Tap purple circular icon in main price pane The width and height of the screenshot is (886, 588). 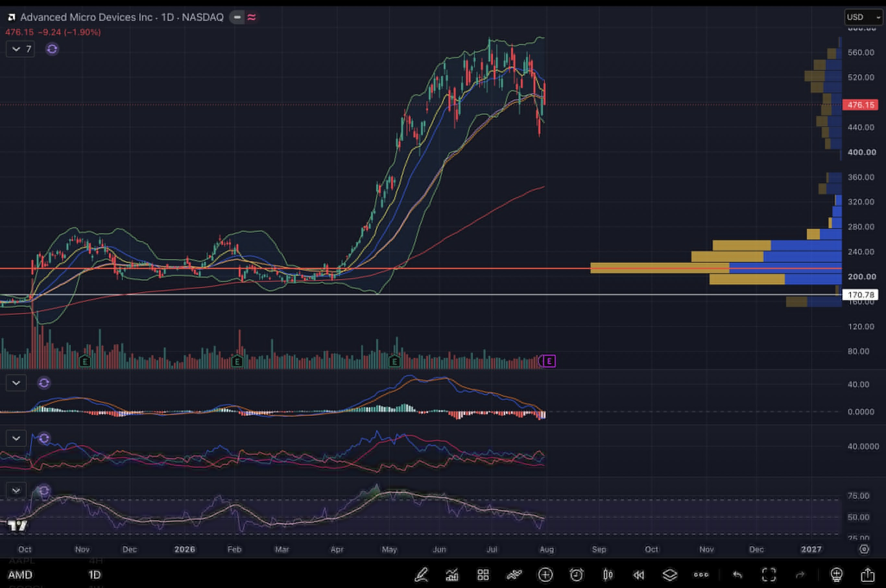(52, 49)
